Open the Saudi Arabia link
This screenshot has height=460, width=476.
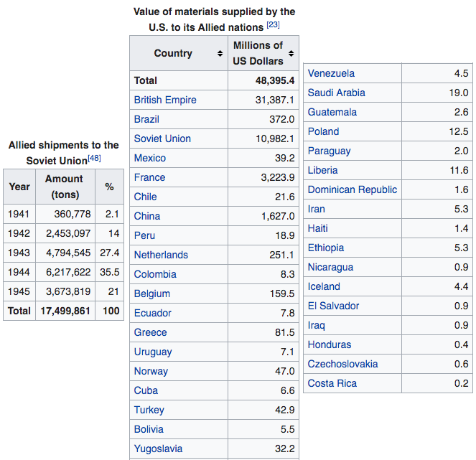tap(336, 93)
